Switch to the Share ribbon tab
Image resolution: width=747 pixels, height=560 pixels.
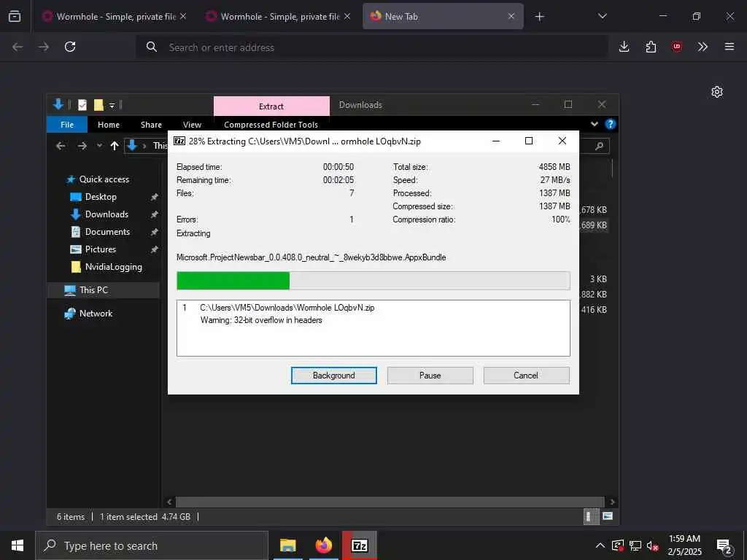(x=151, y=124)
